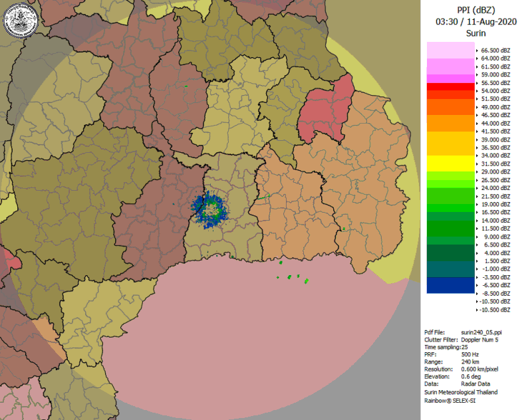Click the arrow marker beside 66.500 dBZ
Image resolution: width=532 pixels, height=420 pixels.
pyautogui.click(x=477, y=50)
